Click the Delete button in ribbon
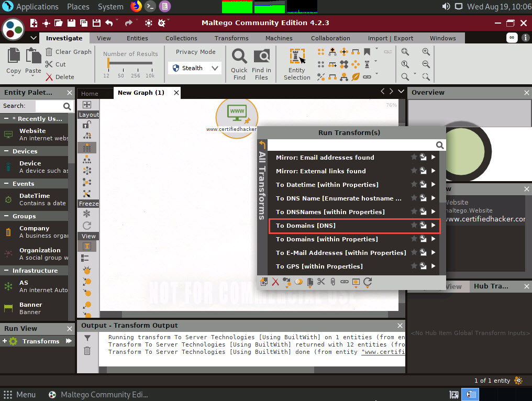The image size is (532, 401). (60, 77)
